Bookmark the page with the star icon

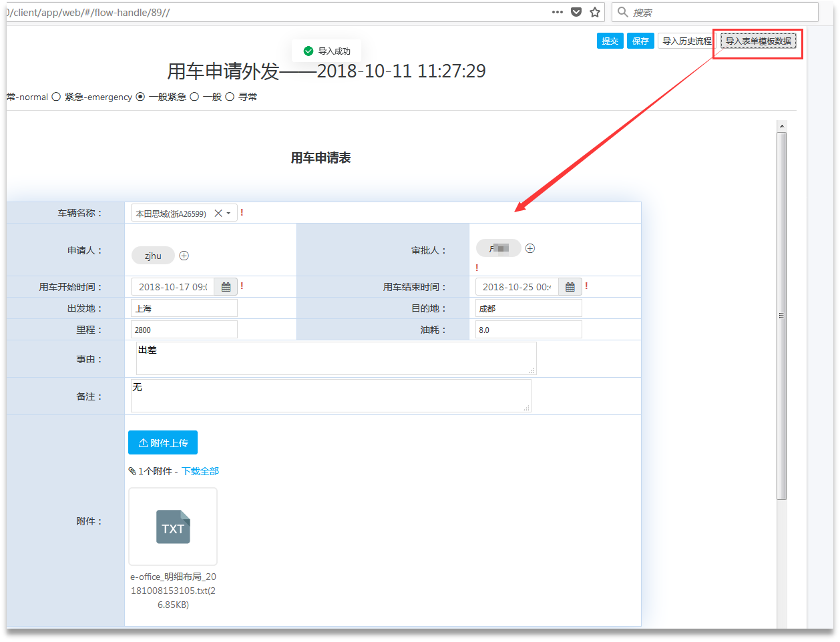pos(595,12)
